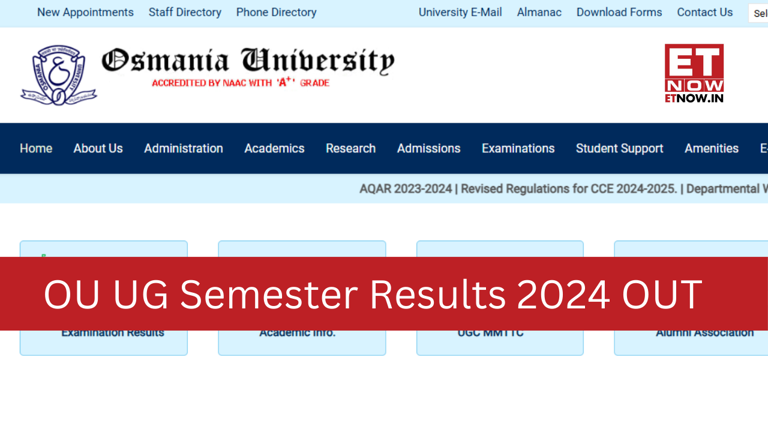Image resolution: width=768 pixels, height=432 pixels.
Task: Open the language select dropdown at top right
Action: click(759, 13)
